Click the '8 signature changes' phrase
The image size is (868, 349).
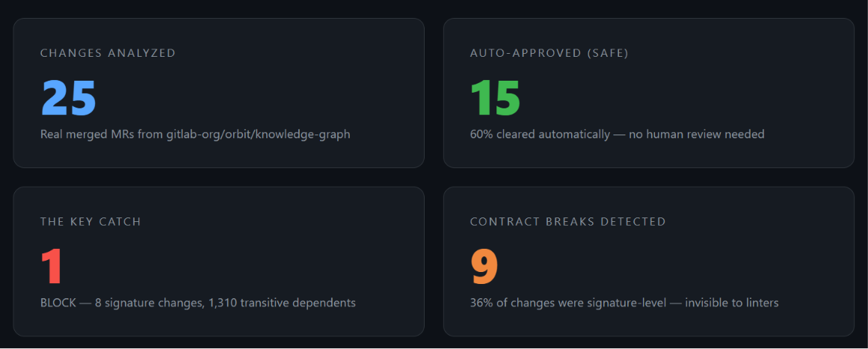(150, 303)
